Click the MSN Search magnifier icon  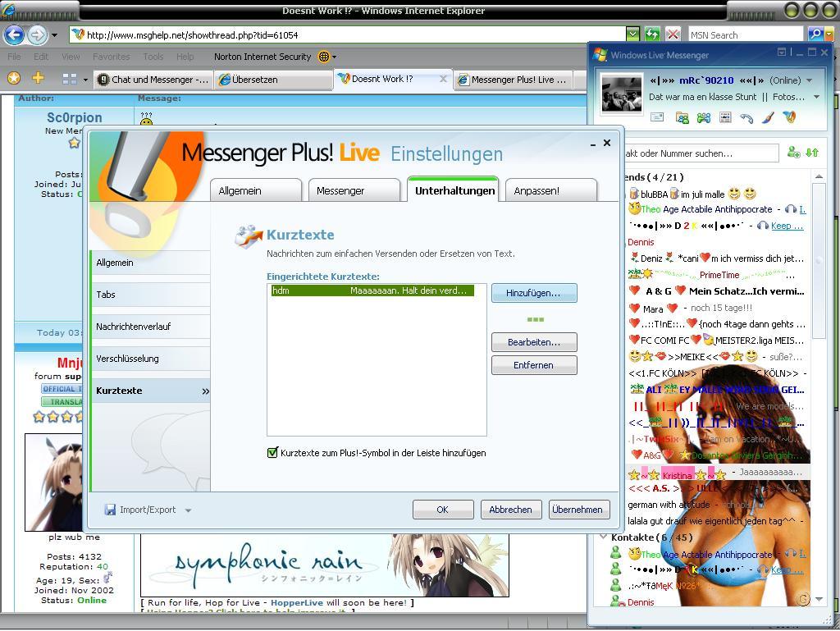(x=815, y=34)
